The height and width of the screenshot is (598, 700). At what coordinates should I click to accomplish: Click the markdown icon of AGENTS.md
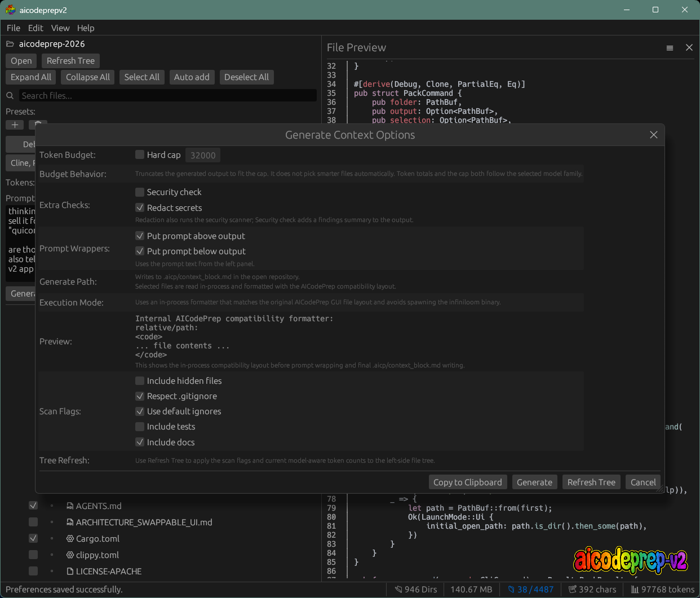pyautogui.click(x=70, y=506)
